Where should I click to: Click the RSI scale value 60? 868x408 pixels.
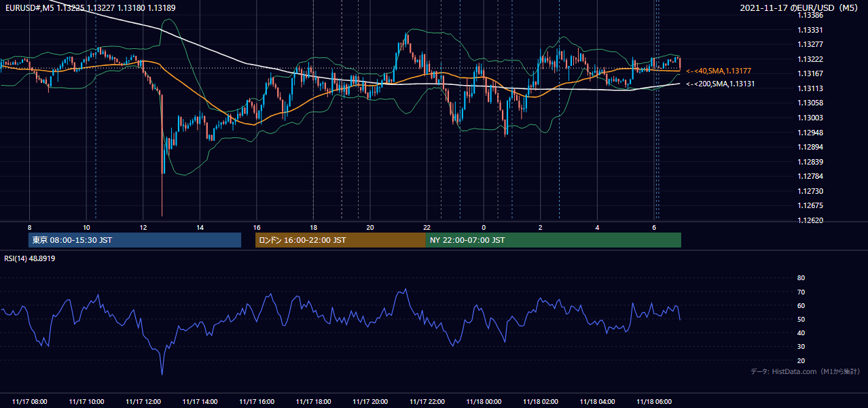pos(801,305)
